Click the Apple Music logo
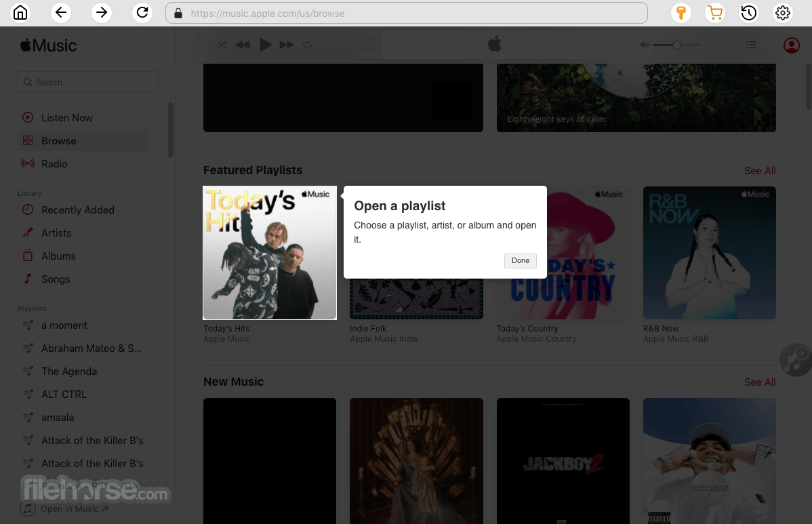 tap(48, 45)
